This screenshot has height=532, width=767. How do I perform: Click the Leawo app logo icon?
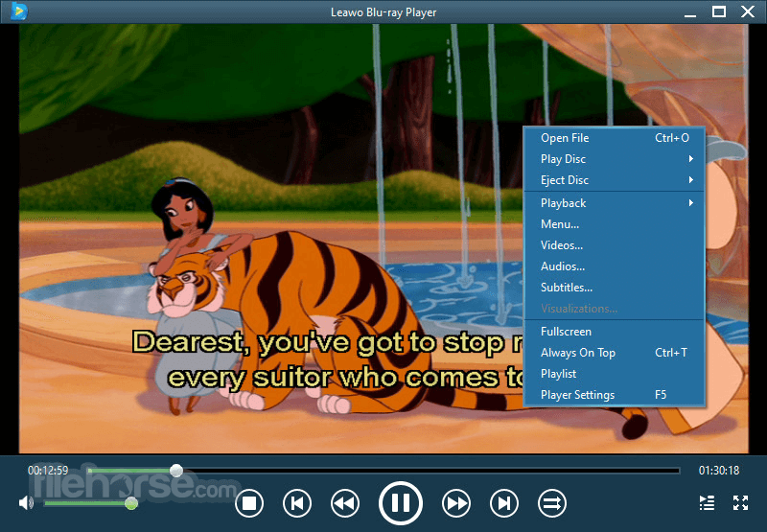pos(18,12)
